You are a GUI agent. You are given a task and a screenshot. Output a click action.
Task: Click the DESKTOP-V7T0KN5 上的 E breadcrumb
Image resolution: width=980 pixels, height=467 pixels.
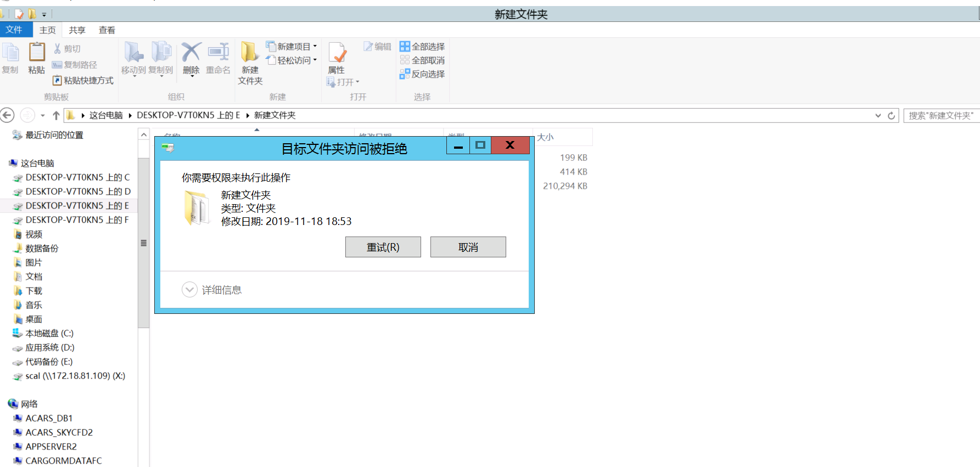click(x=188, y=115)
